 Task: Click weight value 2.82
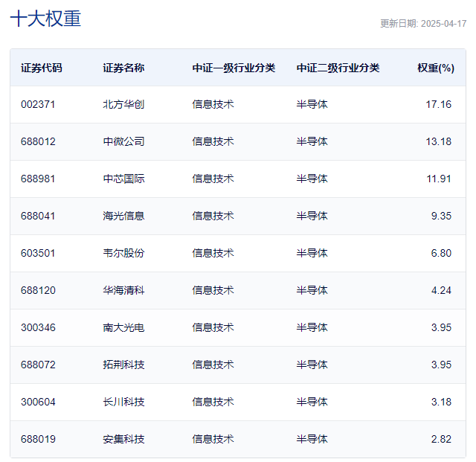(441, 439)
